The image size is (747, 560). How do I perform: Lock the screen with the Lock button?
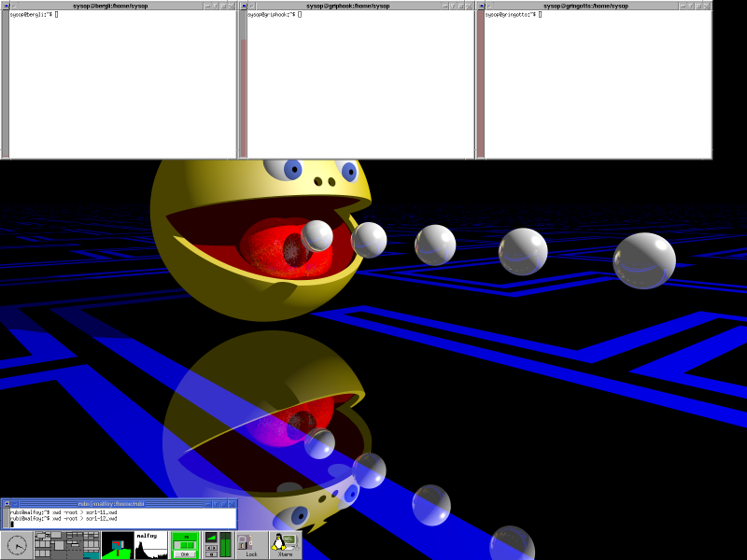point(251,546)
